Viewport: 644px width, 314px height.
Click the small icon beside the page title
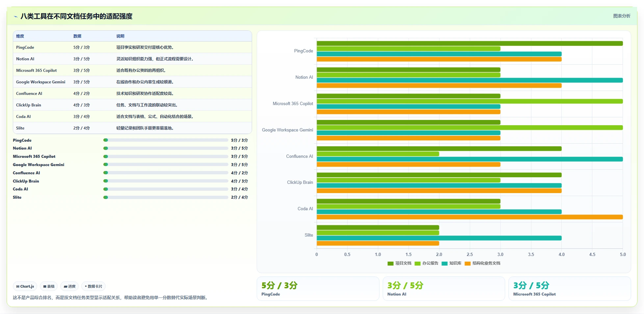tap(15, 16)
